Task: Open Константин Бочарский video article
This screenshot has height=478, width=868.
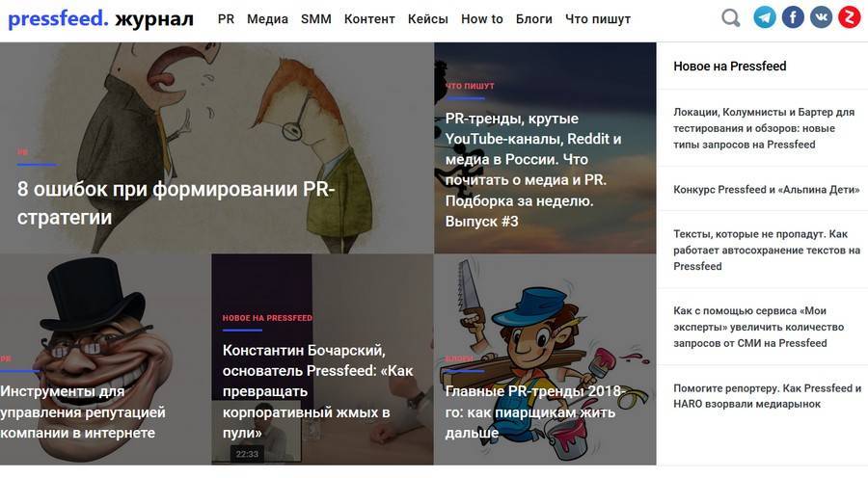Action: pos(317,391)
